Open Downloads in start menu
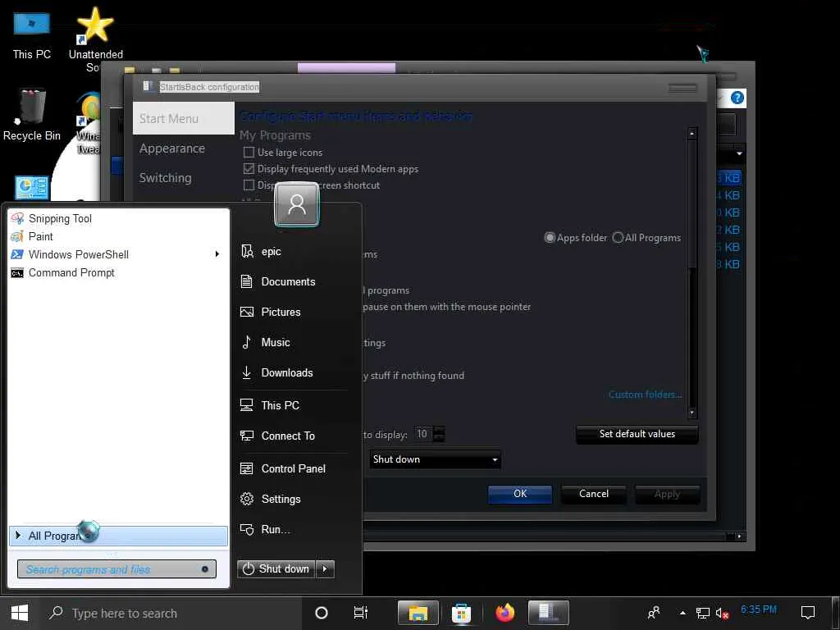The width and height of the screenshot is (840, 630). pyautogui.click(x=286, y=373)
